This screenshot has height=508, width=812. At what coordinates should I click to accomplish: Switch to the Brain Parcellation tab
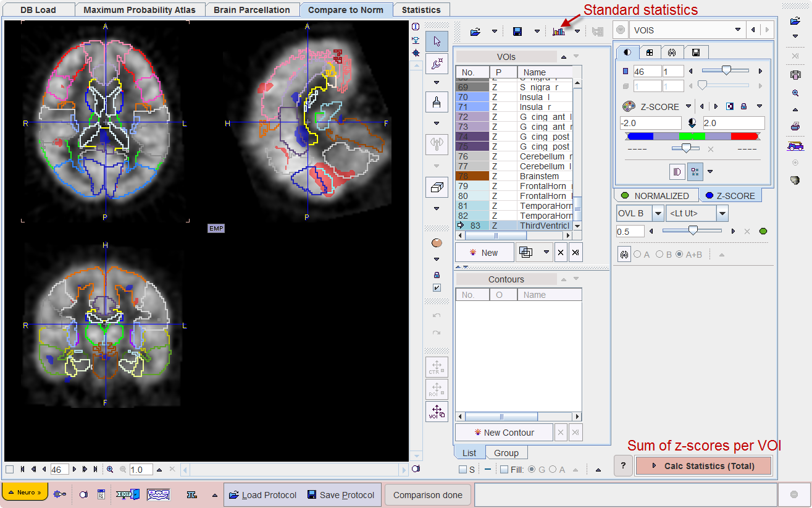[x=252, y=10]
